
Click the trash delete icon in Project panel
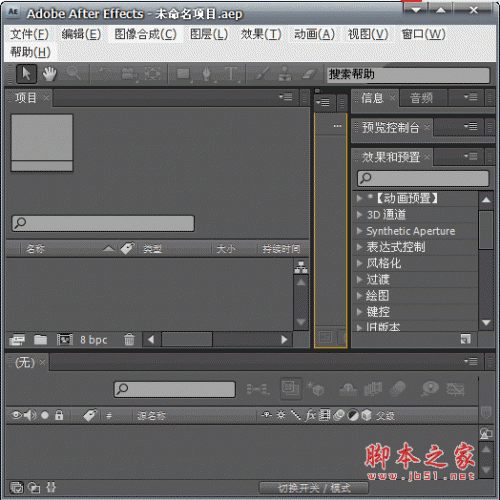click(x=129, y=340)
